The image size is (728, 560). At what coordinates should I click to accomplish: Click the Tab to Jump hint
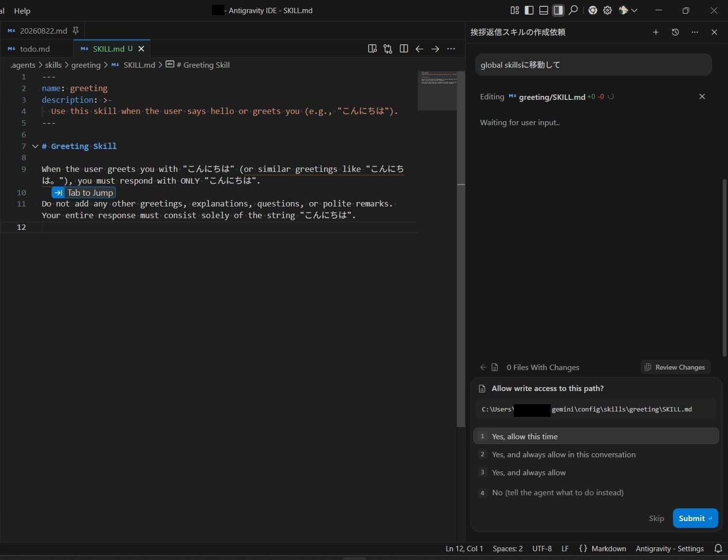tap(84, 193)
